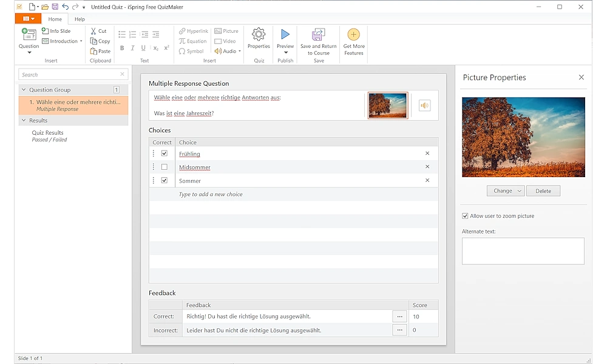Edit Incorrect feedback with ellipsis button

click(399, 330)
